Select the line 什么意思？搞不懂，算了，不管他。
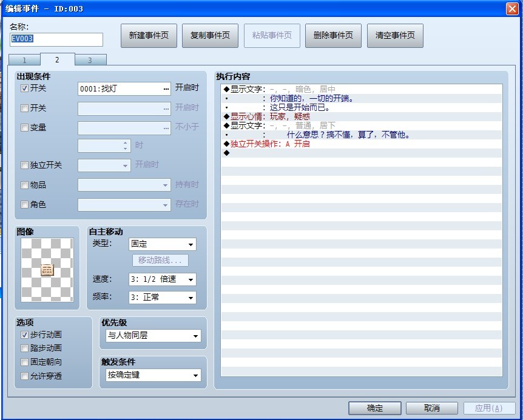The image size is (523, 420). (x=362, y=135)
